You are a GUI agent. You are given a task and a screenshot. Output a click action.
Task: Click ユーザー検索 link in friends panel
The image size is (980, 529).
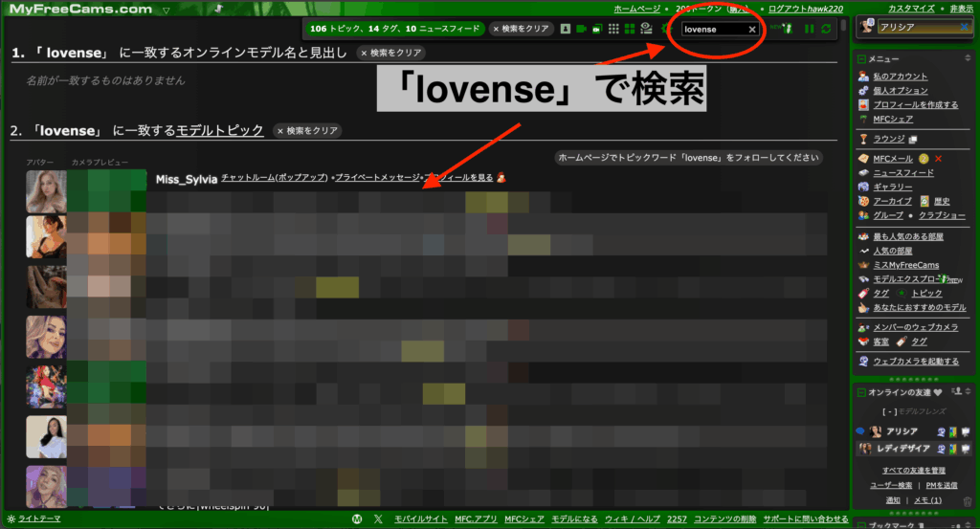coord(891,485)
